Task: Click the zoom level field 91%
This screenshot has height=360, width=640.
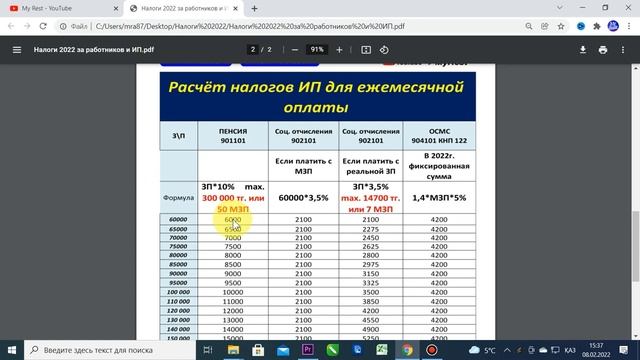Action: pyautogui.click(x=317, y=49)
